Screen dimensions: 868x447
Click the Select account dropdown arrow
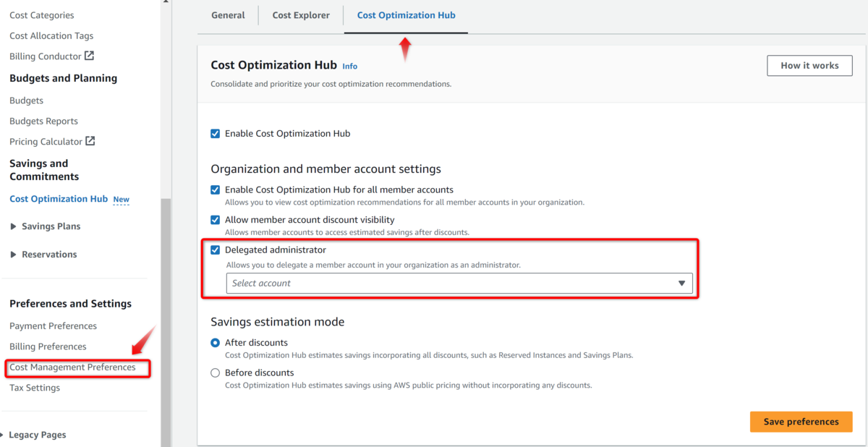[681, 284]
